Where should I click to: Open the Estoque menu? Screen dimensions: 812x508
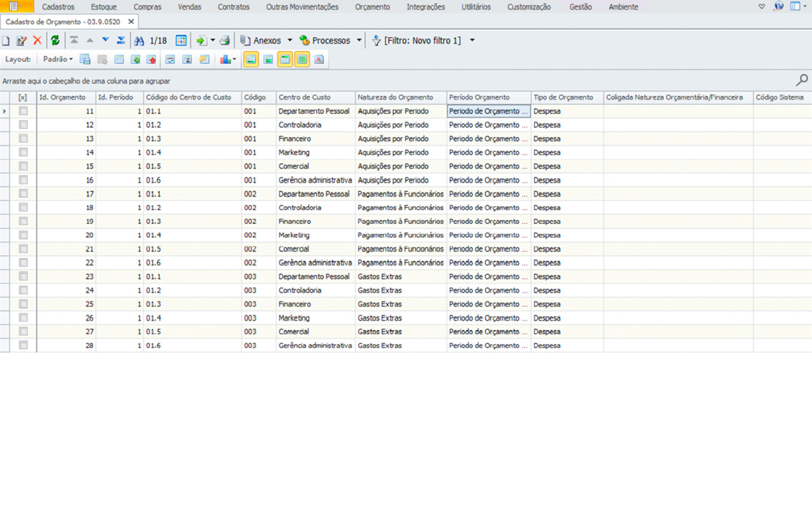(x=104, y=7)
